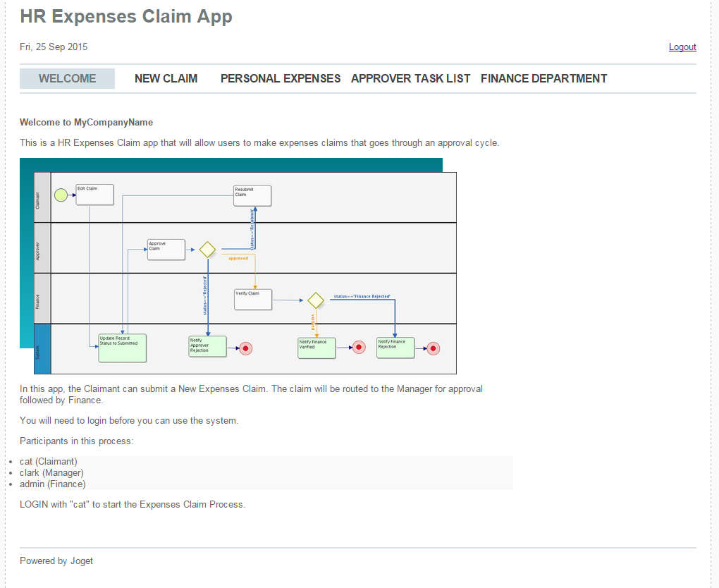Click the Finance lane decision diamond
719x588 pixels.
click(x=316, y=300)
